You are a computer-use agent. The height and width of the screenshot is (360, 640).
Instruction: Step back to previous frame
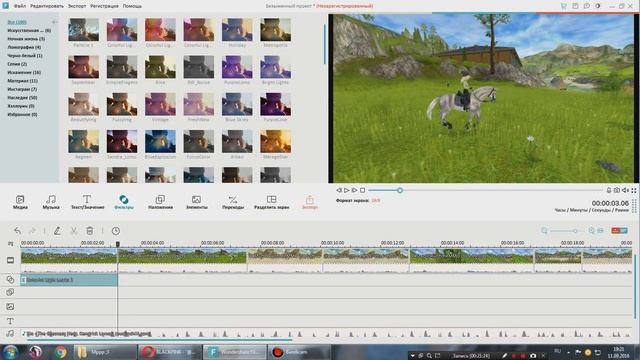pyautogui.click(x=338, y=190)
